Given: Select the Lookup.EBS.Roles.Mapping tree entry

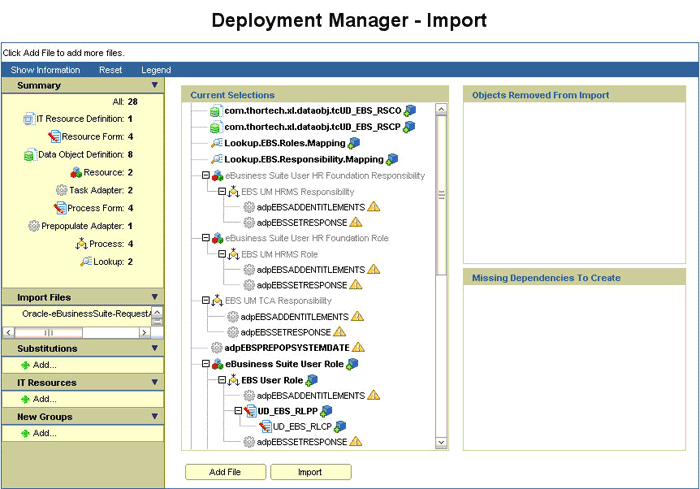Looking at the screenshot, I should pos(285,143).
